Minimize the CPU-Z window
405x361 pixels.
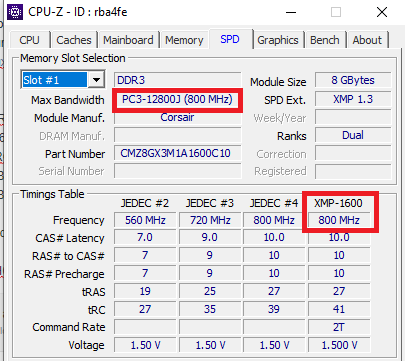(x=291, y=13)
